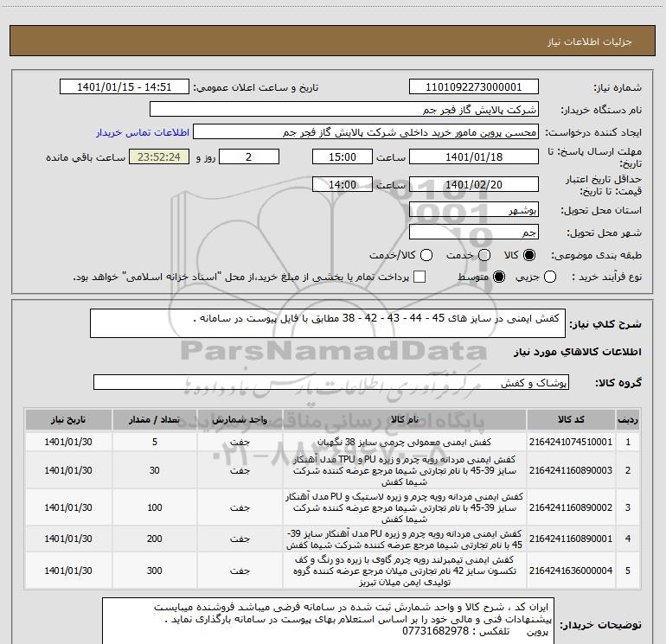Click the جزئیات اطلاعات نیاز header title

(x=590, y=41)
